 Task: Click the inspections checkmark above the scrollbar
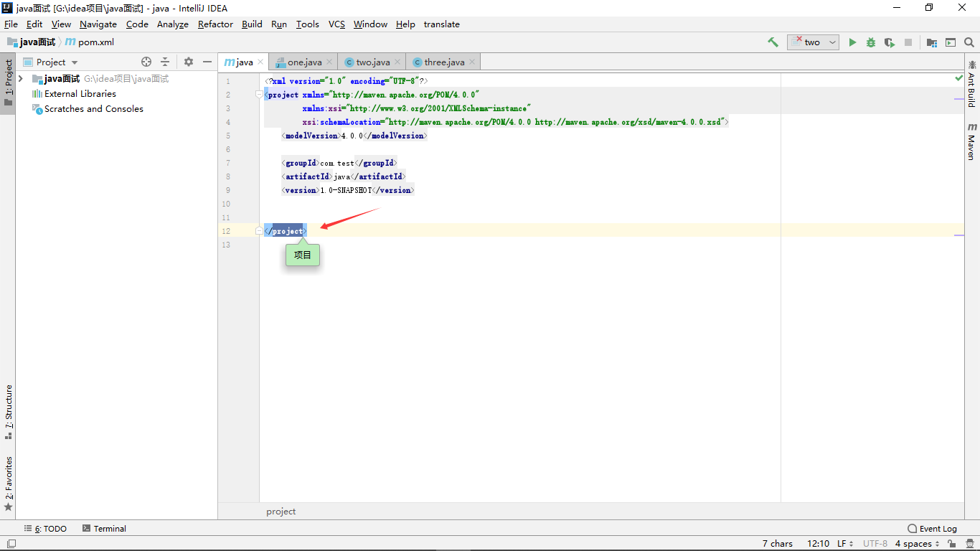click(x=959, y=78)
